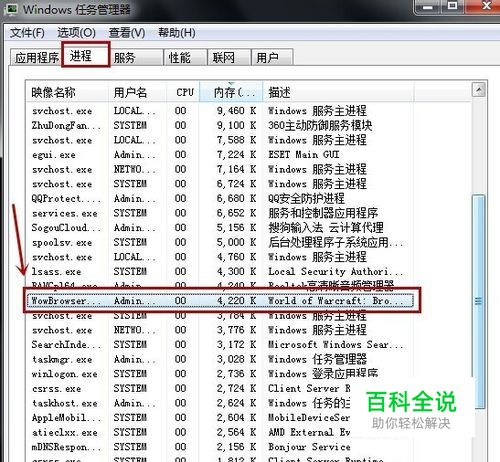Click description QQ安全防护进程
This screenshot has width=500, height=462.
(x=306, y=198)
